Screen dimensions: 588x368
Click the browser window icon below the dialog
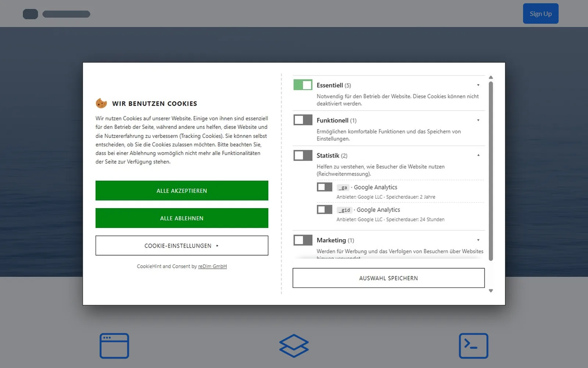tap(114, 346)
